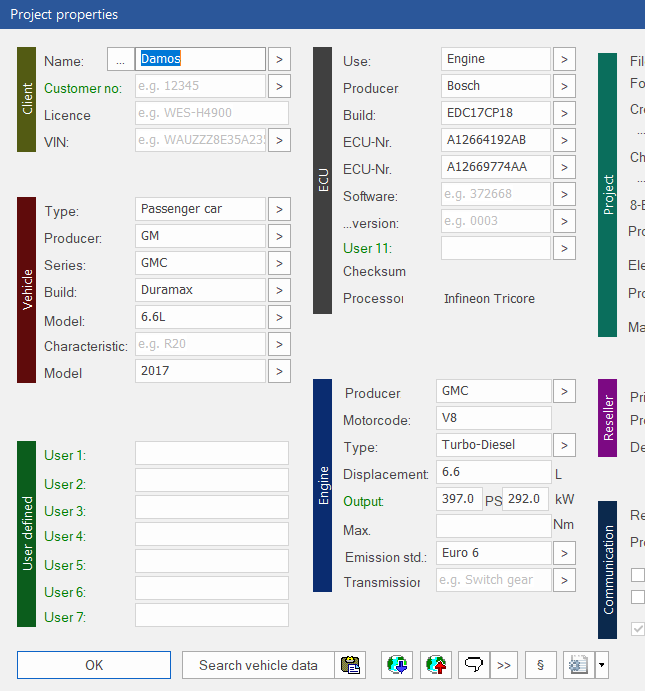The width and height of the screenshot is (645, 691).
Task: Click the speech bubble comment icon
Action: click(x=474, y=665)
